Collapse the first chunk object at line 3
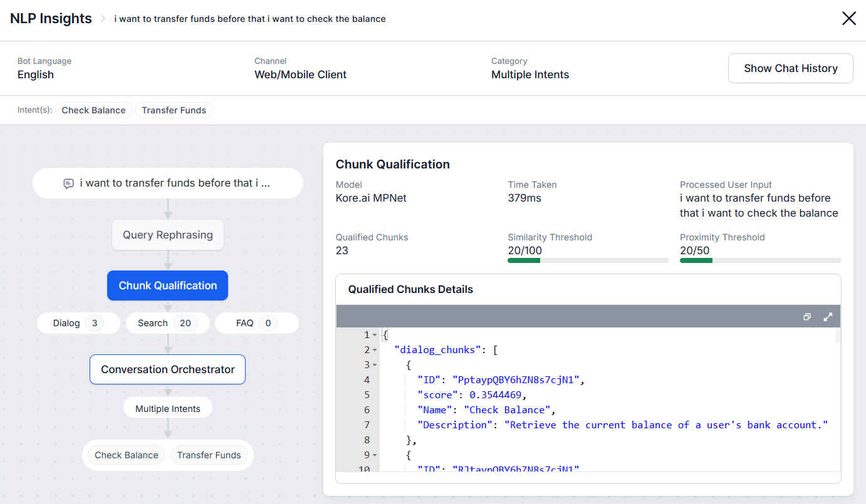The image size is (866, 504). click(x=375, y=365)
